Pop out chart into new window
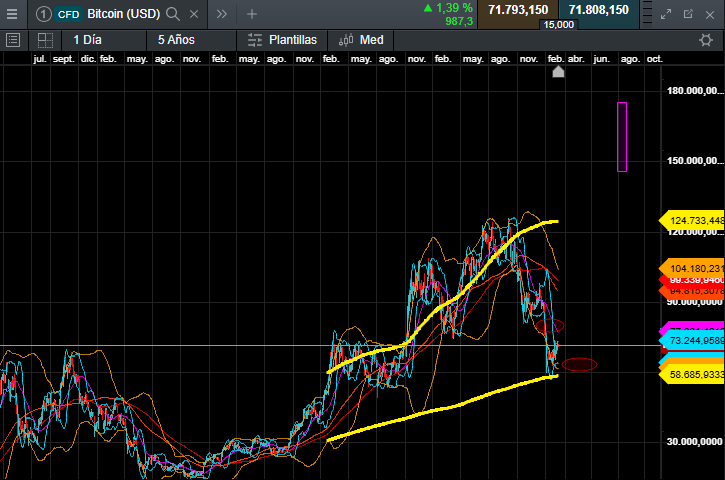Viewport: 725px width, 480px height. tap(688, 14)
